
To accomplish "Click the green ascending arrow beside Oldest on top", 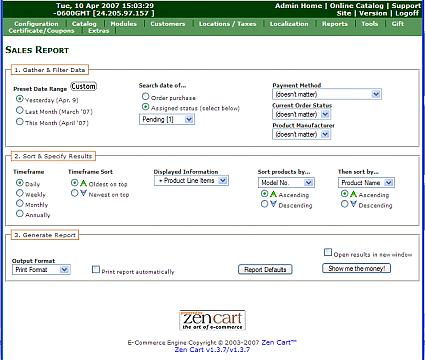I will point(83,183).
